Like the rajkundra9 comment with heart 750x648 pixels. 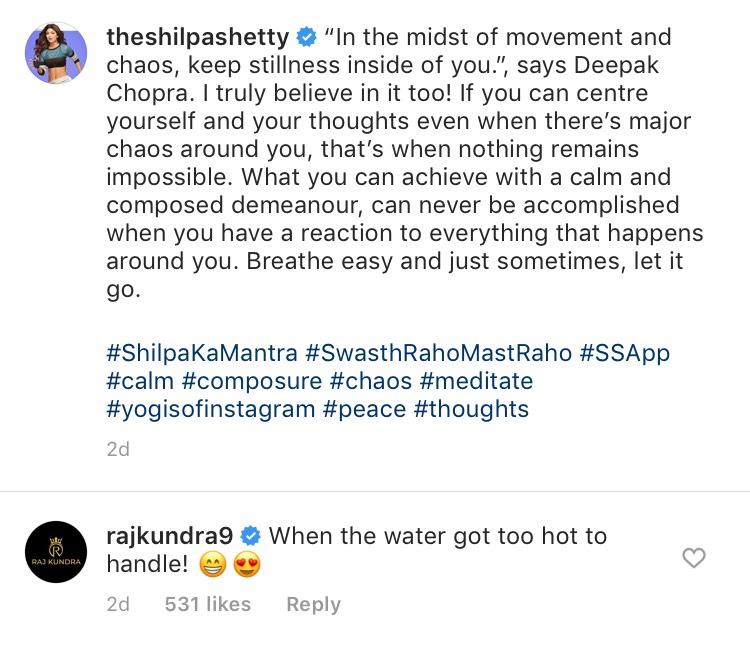[694, 558]
